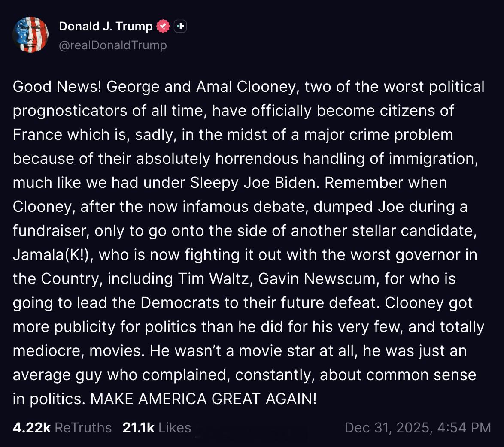
Task: Click the word 'Jamala(K!)' in the post
Action: (53, 255)
